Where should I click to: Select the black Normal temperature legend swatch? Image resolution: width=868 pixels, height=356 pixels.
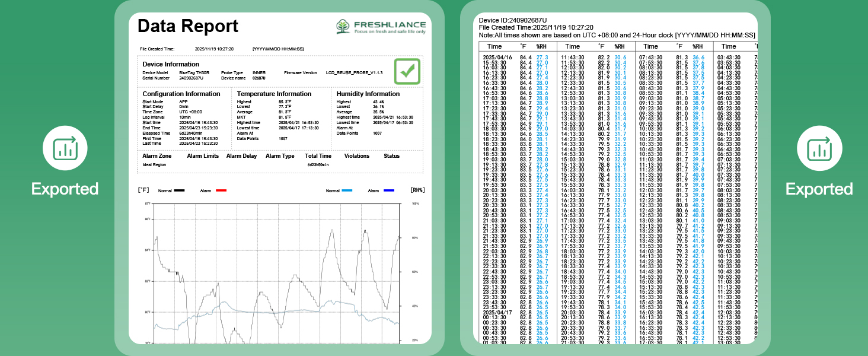pos(178,191)
